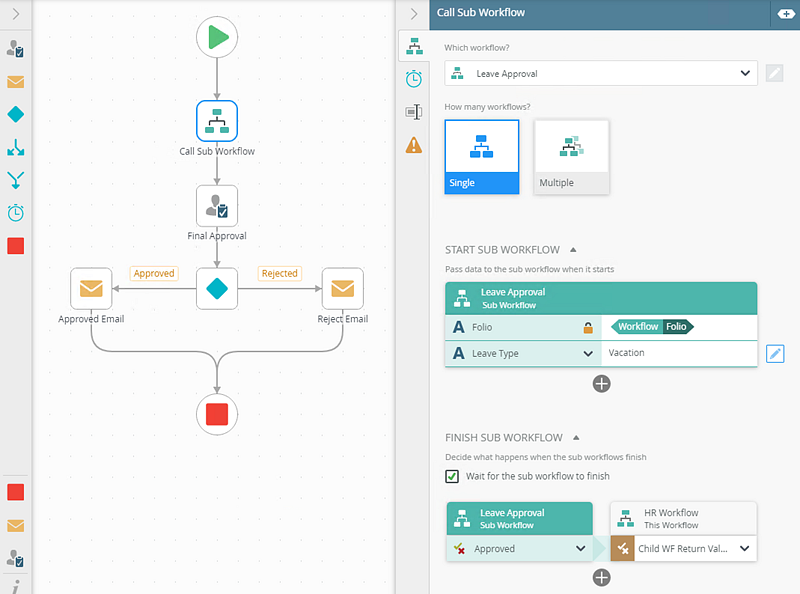Click the red End node on canvas
The height and width of the screenshot is (594, 800).
click(x=217, y=413)
